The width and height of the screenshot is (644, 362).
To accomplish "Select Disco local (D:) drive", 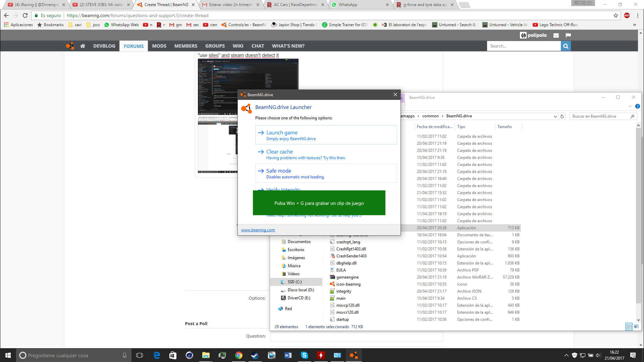I will pos(301,290).
